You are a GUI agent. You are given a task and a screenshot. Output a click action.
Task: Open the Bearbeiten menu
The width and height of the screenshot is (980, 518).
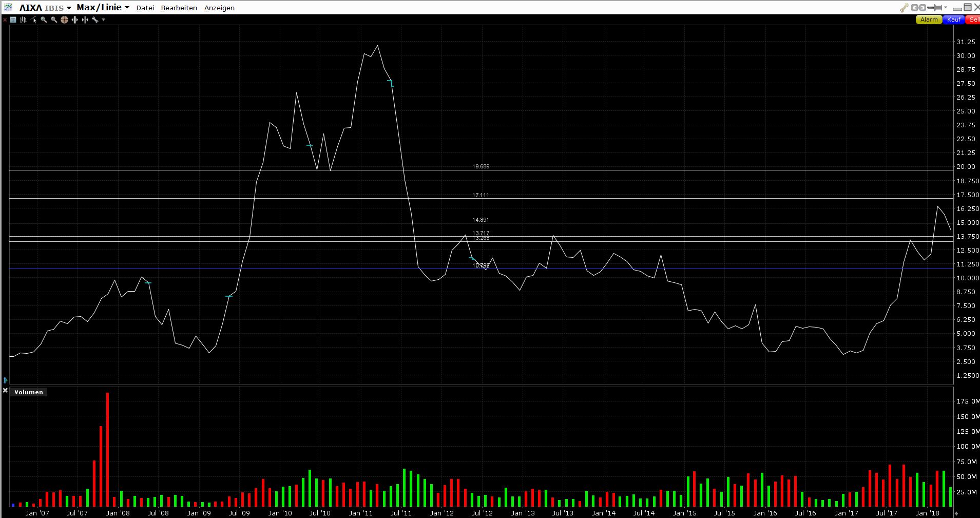pyautogui.click(x=179, y=8)
